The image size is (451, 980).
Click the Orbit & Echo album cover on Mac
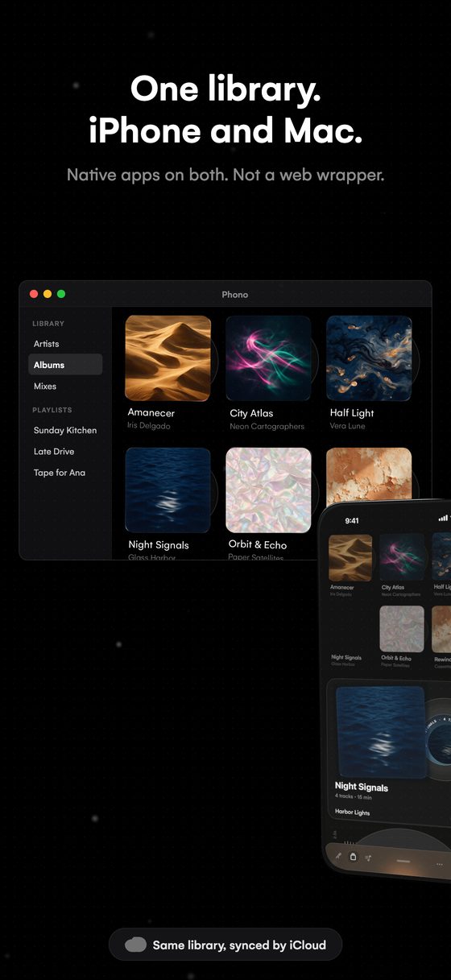coord(268,490)
